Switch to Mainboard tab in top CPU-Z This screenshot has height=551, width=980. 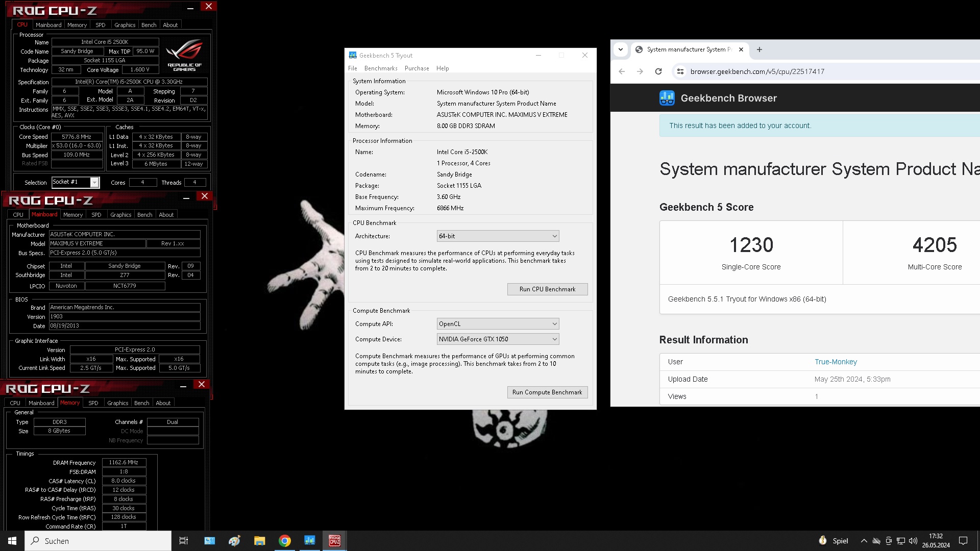48,25
